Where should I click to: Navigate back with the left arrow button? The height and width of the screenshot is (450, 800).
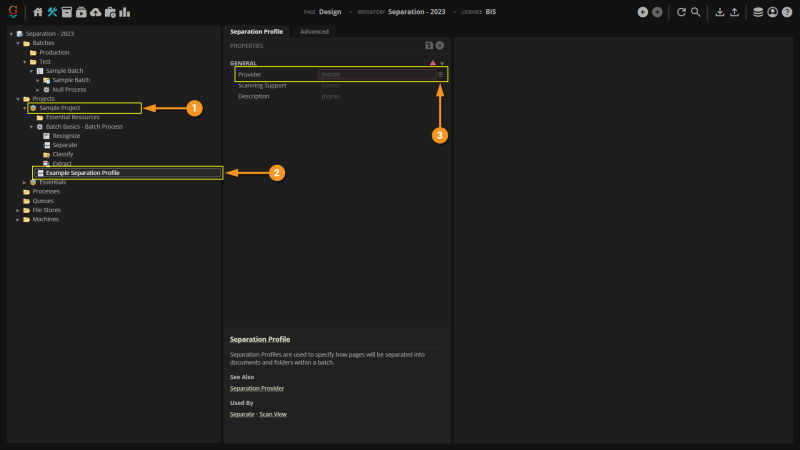[643, 12]
